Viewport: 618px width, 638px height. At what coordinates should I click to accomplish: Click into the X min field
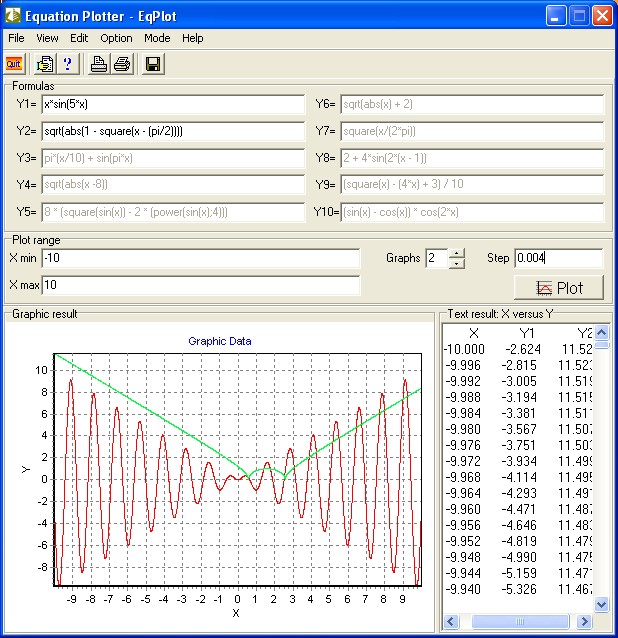pos(200,259)
